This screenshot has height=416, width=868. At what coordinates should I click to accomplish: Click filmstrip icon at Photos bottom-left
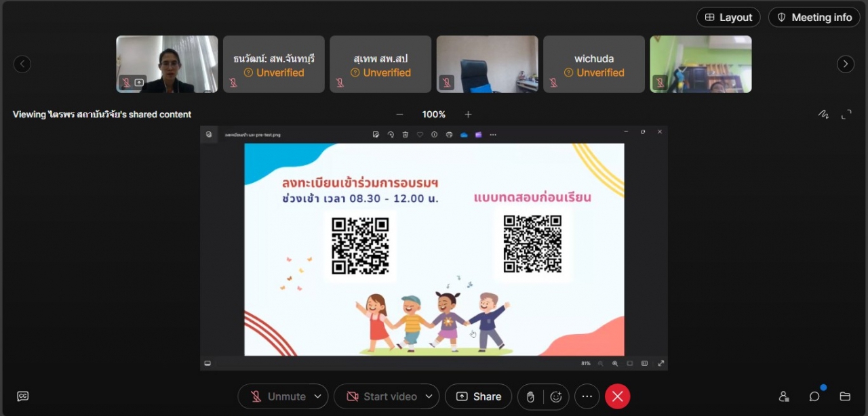pyautogui.click(x=208, y=363)
